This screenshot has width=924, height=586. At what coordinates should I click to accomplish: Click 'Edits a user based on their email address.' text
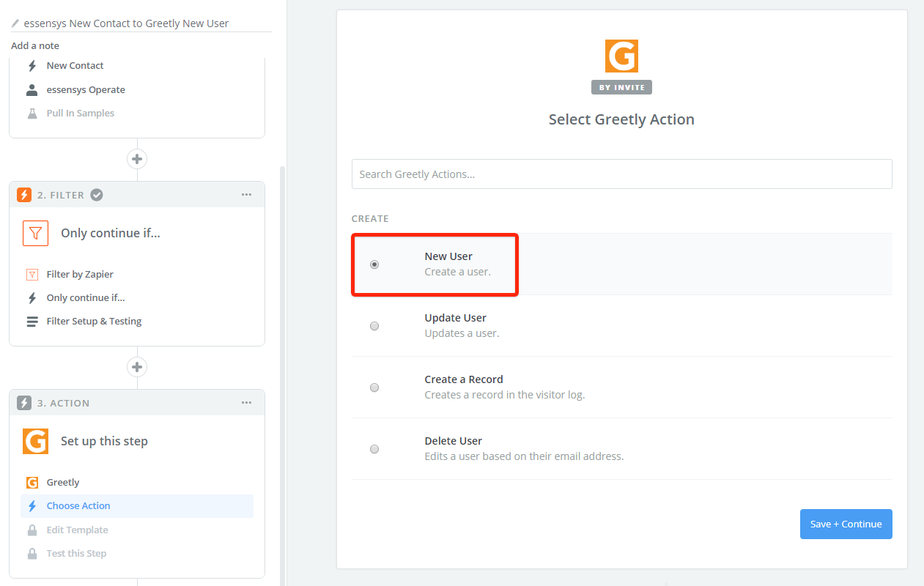point(524,457)
